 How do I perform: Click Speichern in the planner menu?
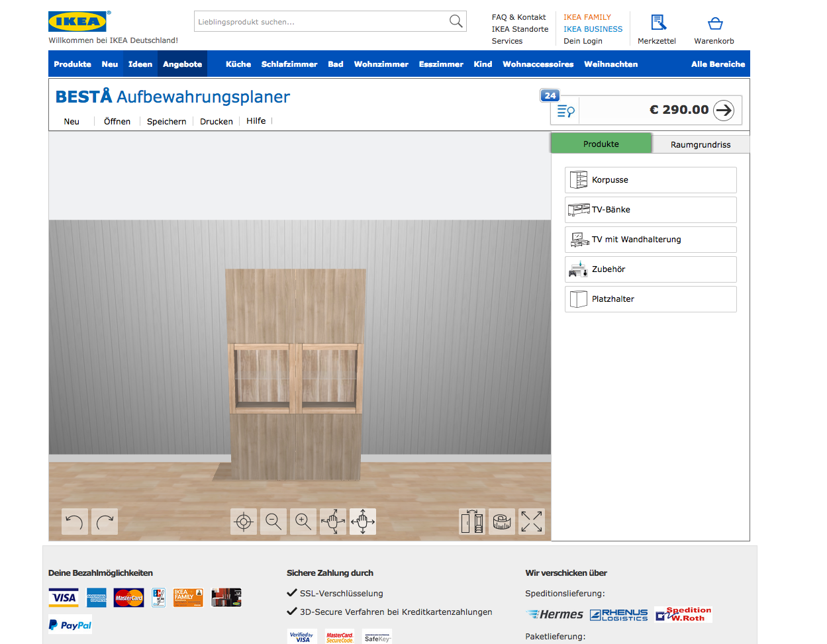pyautogui.click(x=166, y=121)
